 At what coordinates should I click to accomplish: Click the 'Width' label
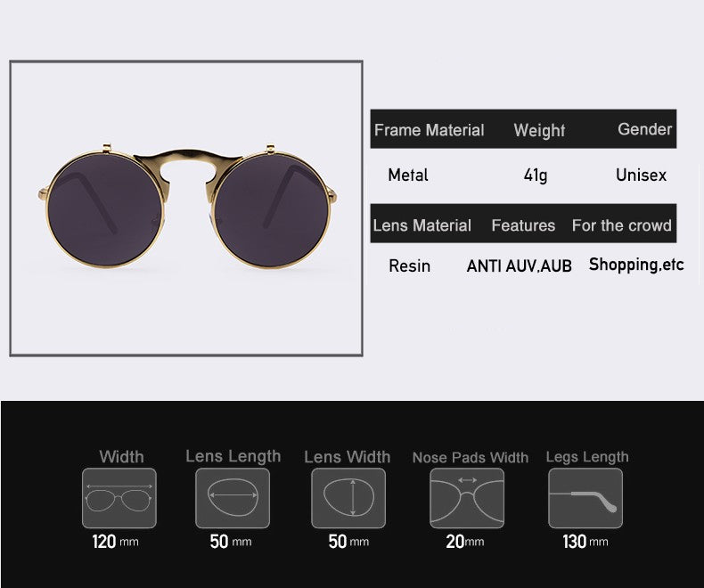click(x=122, y=457)
